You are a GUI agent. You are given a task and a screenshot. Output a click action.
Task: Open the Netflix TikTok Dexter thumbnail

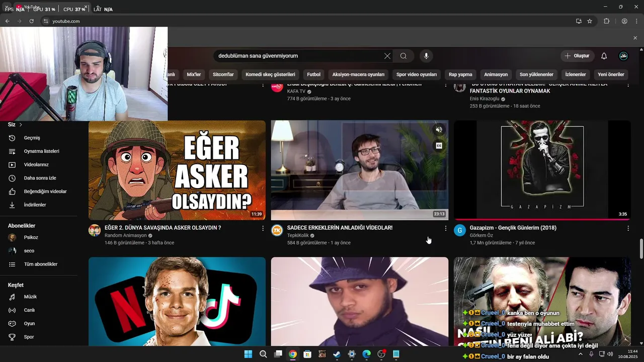click(x=177, y=302)
